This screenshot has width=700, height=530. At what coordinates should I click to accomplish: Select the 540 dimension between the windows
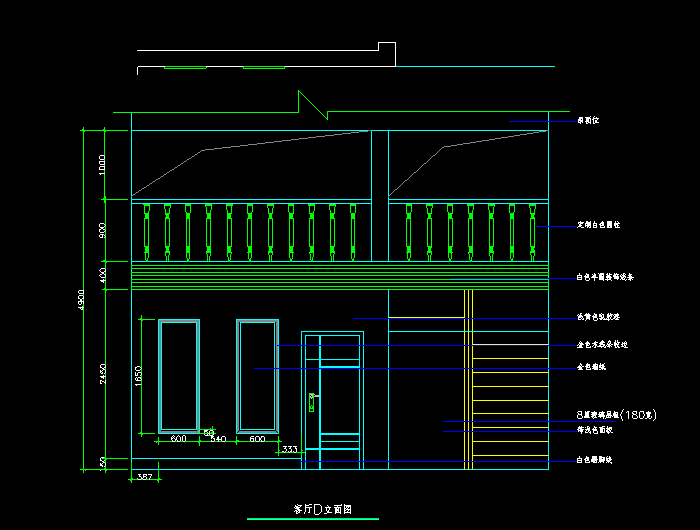coord(218,439)
